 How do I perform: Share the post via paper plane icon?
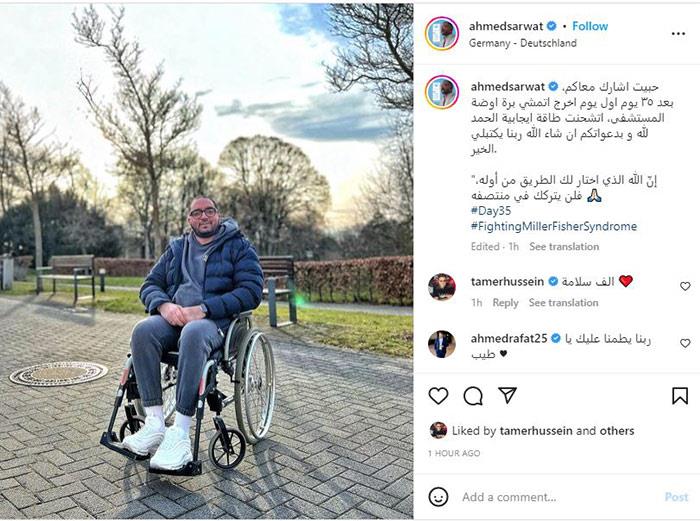pyautogui.click(x=508, y=395)
